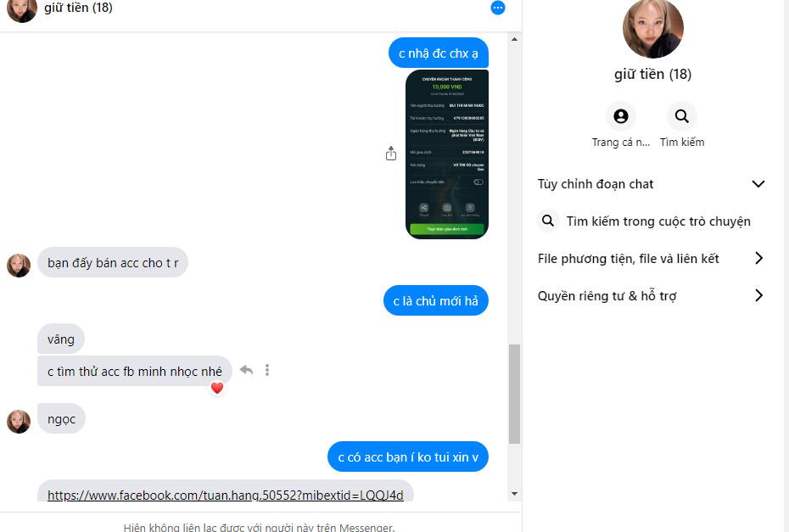The width and height of the screenshot is (789, 532).
Task: Open the facebook.com/tuan.hang.50552 link
Action: (226, 496)
